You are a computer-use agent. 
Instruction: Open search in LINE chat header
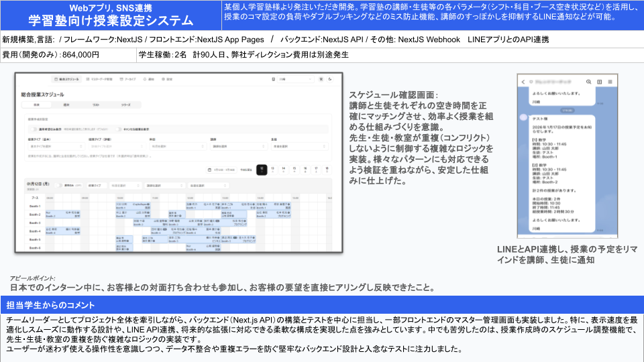pyautogui.click(x=588, y=82)
